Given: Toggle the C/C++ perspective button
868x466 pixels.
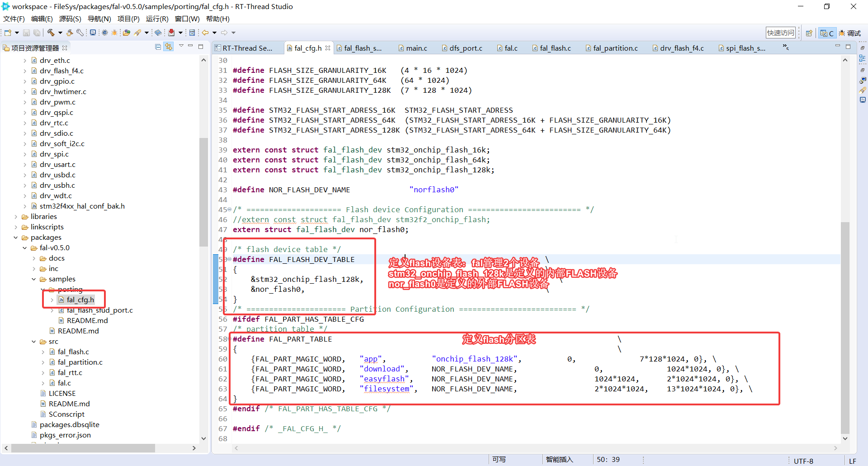Looking at the screenshot, I should [827, 33].
